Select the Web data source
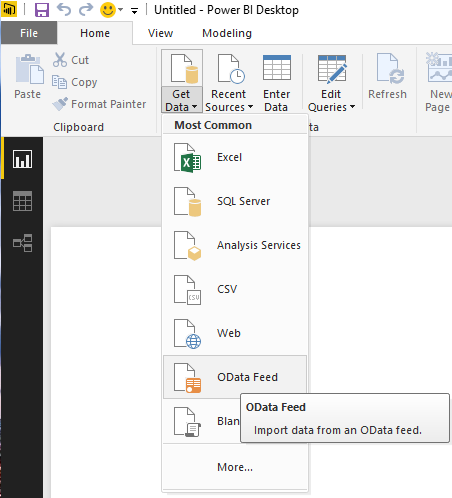452x498 pixels. 235,333
